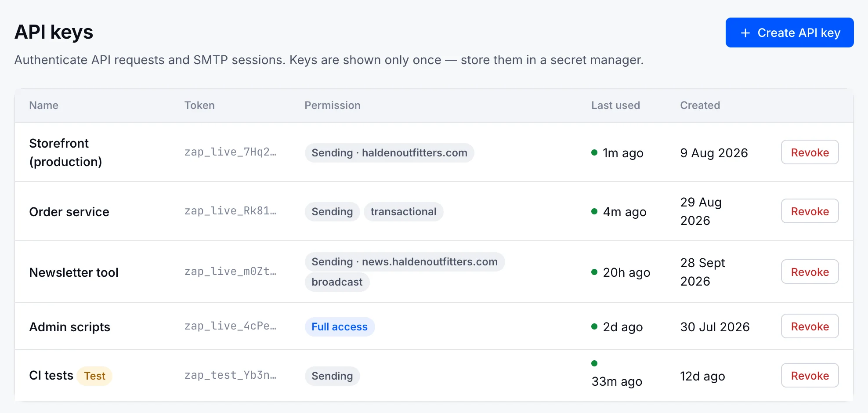Click the token zap_live_m0Zt…

click(x=230, y=272)
